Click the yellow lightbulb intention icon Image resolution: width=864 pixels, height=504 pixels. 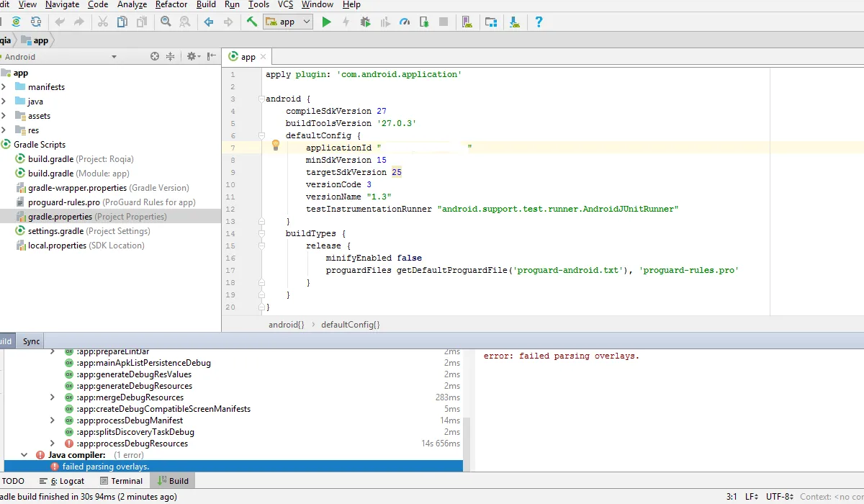275,145
